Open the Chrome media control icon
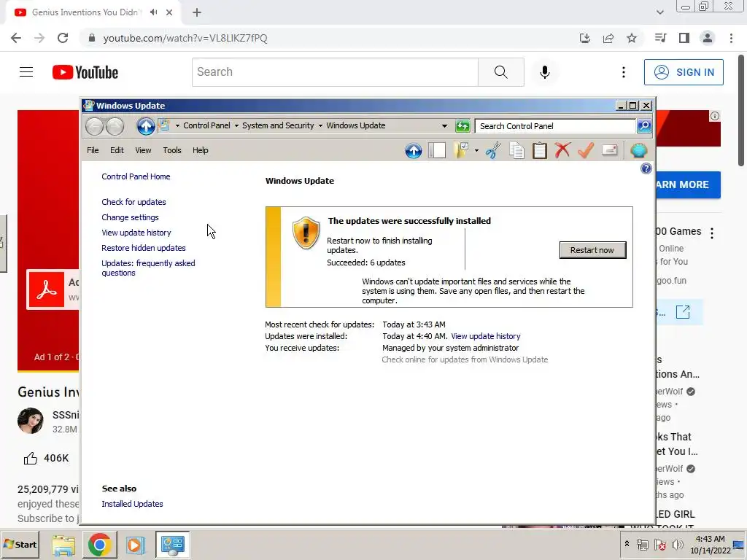Viewport: 747px width, 560px height. tap(660, 38)
